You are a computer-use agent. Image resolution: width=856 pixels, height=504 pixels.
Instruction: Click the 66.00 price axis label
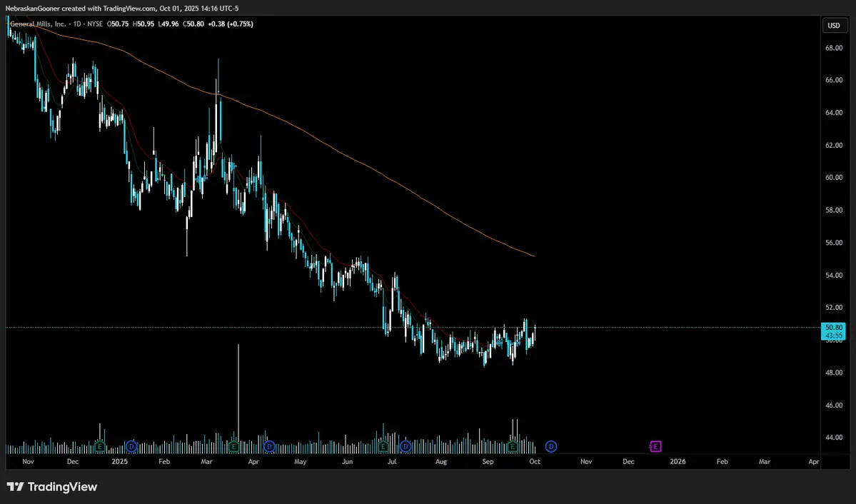pyautogui.click(x=834, y=80)
